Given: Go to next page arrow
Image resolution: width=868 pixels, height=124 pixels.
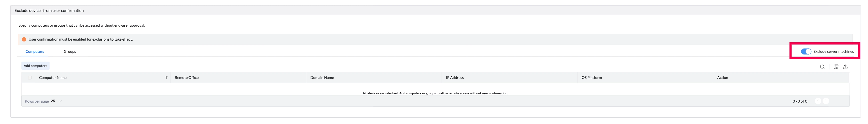Looking at the screenshot, I should [826, 101].
